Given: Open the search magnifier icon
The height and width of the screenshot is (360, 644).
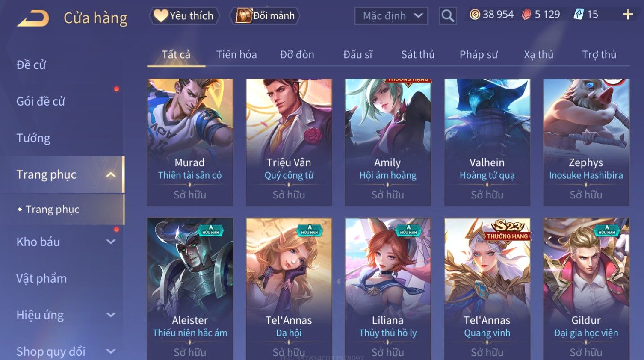Looking at the screenshot, I should (448, 16).
